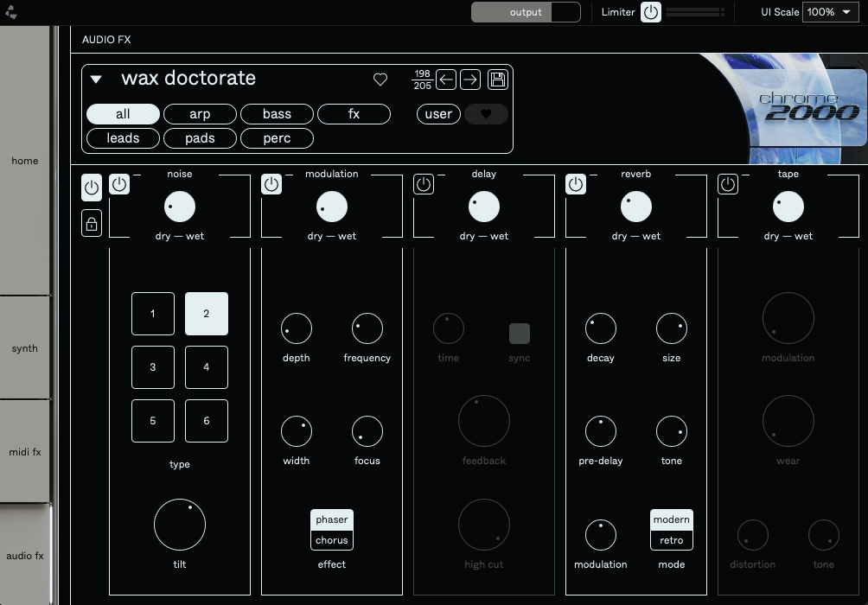Filter presets by leads
The width and height of the screenshot is (868, 605).
click(x=123, y=138)
